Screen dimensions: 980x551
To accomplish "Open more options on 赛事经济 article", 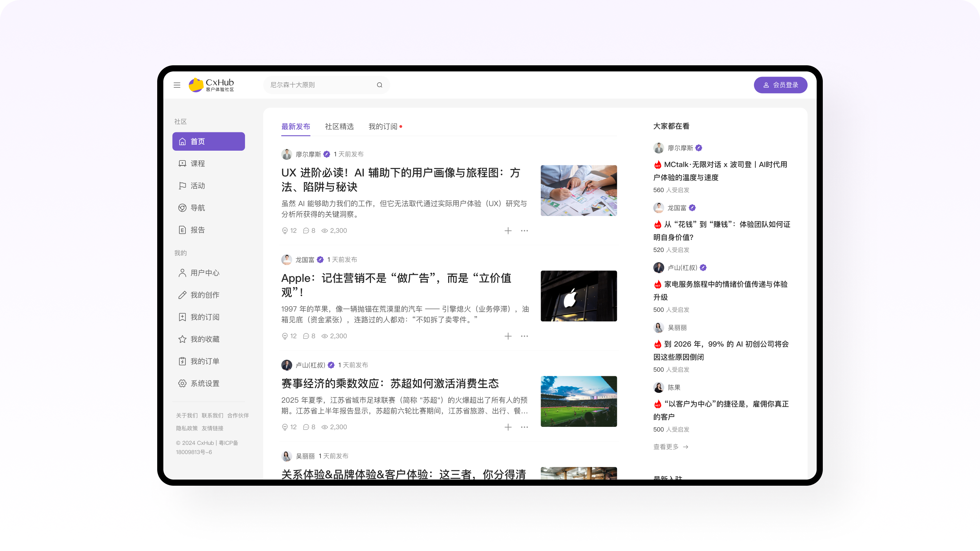I will click(x=524, y=427).
